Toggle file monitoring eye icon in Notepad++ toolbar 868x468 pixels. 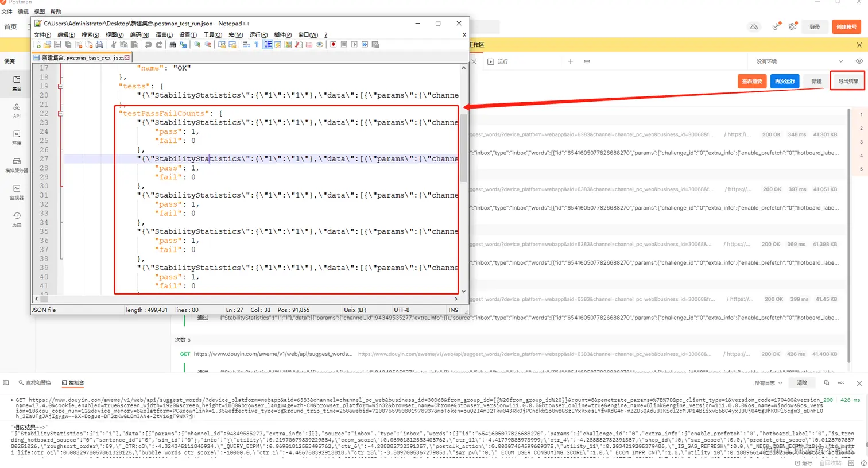pyautogui.click(x=320, y=45)
